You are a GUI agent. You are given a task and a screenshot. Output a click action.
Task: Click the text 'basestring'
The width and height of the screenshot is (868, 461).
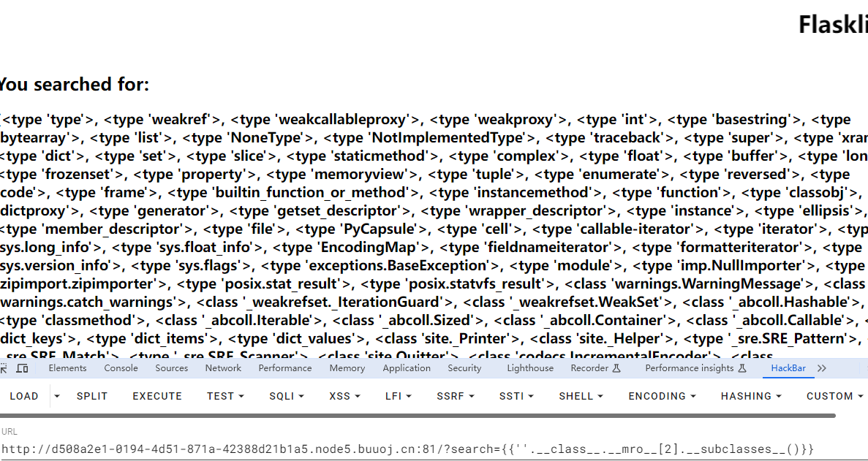751,119
